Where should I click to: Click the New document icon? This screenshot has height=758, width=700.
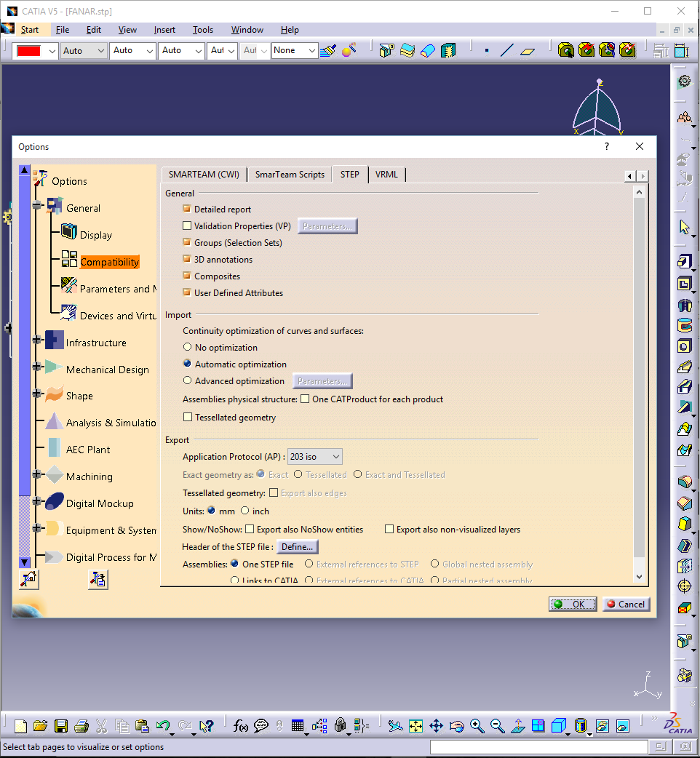click(x=21, y=725)
